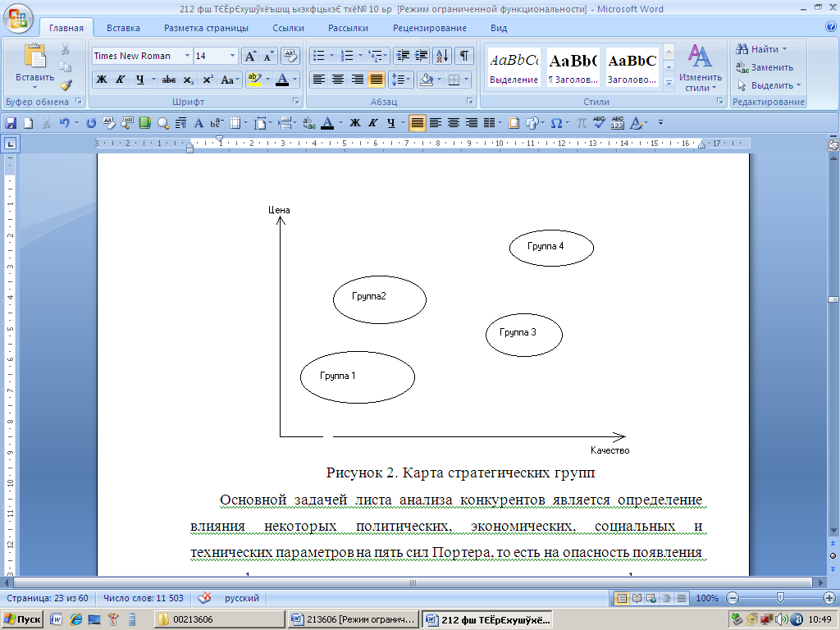Image resolution: width=840 pixels, height=630 pixels.
Task: Click the Pi equation icon
Action: click(582, 124)
